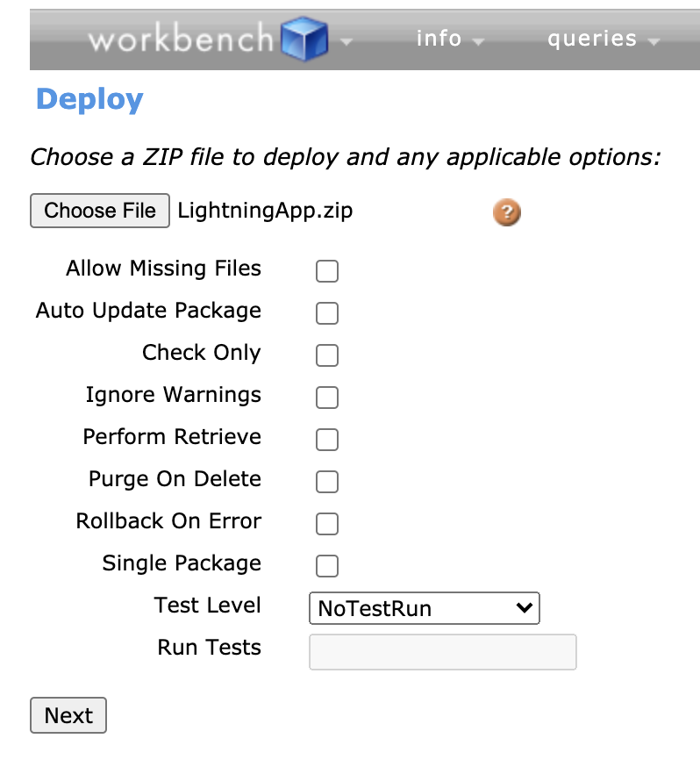
Task: Tick the Auto Update Package checkbox
Action: pos(327,313)
